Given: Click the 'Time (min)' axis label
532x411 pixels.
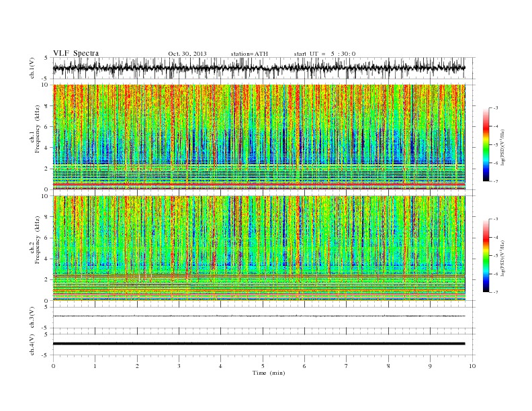Looking at the screenshot, I should pos(269,373).
